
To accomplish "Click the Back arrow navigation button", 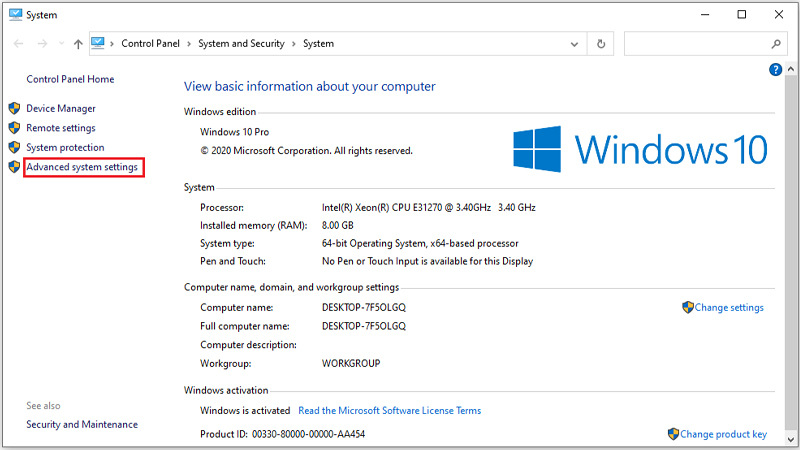I will pos(17,44).
